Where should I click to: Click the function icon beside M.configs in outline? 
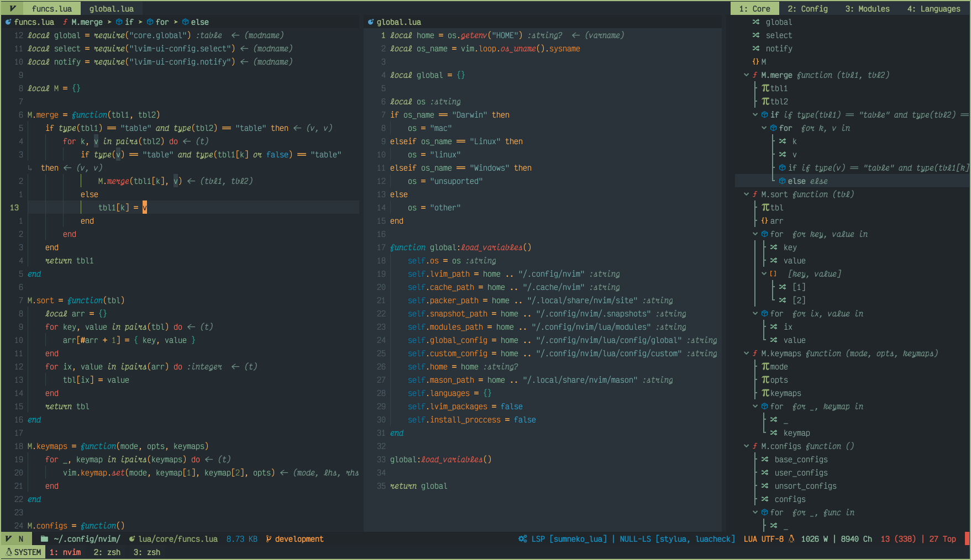pyautogui.click(x=755, y=446)
